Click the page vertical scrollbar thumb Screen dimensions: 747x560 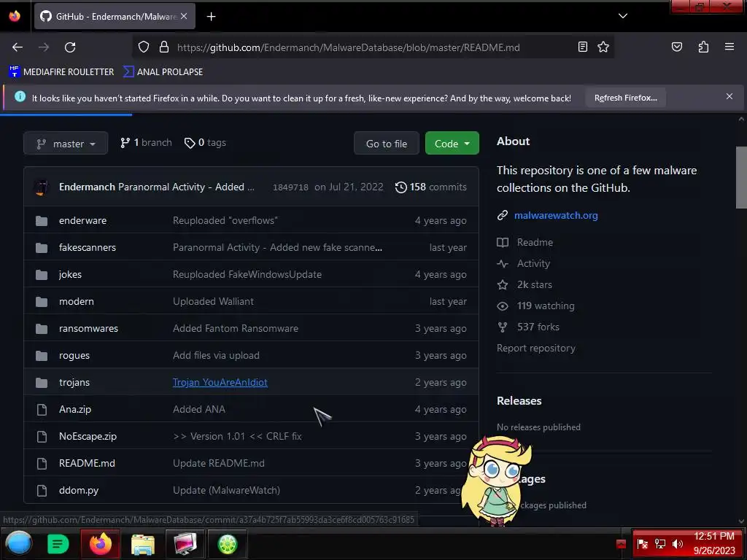(x=741, y=178)
